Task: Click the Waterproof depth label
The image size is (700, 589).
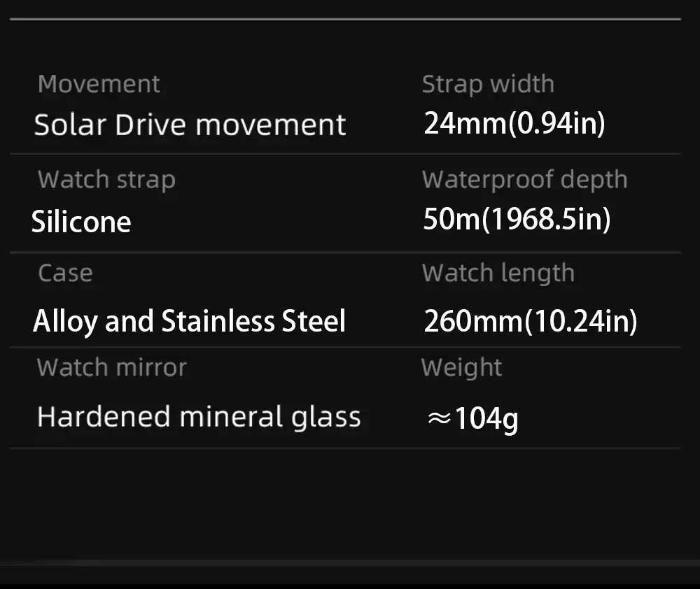Action: tap(524, 180)
